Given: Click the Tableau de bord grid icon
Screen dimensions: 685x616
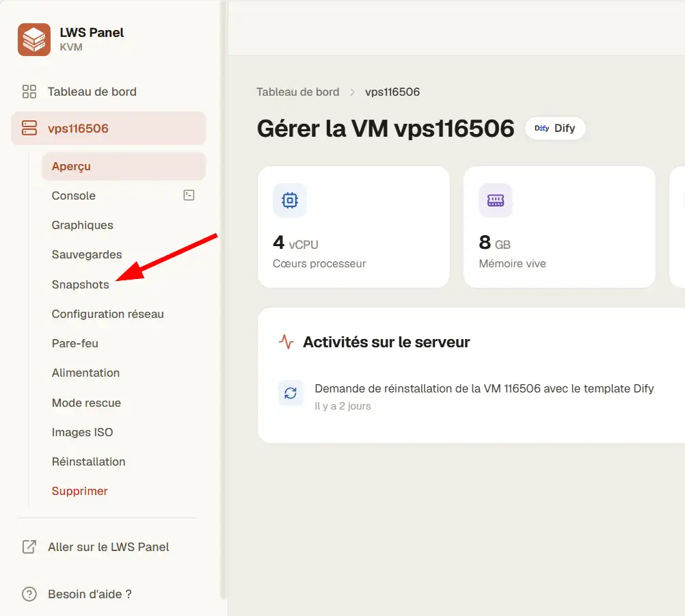Looking at the screenshot, I should click(29, 92).
